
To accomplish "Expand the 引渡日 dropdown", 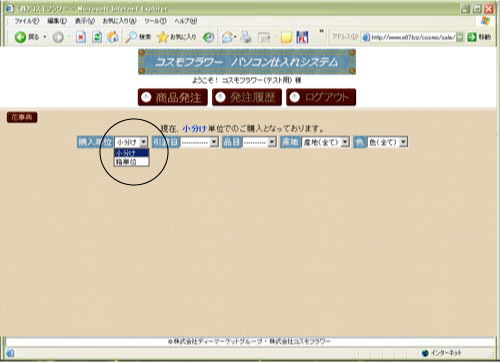I will (x=199, y=142).
